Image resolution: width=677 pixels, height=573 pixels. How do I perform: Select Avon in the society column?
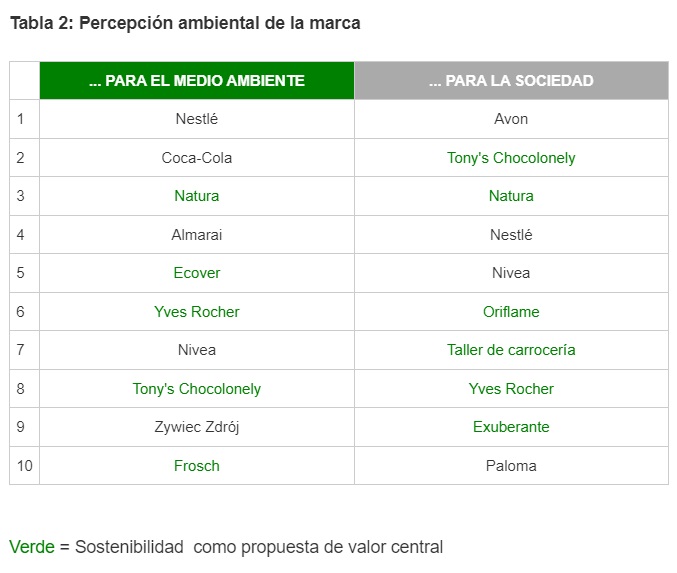(511, 119)
